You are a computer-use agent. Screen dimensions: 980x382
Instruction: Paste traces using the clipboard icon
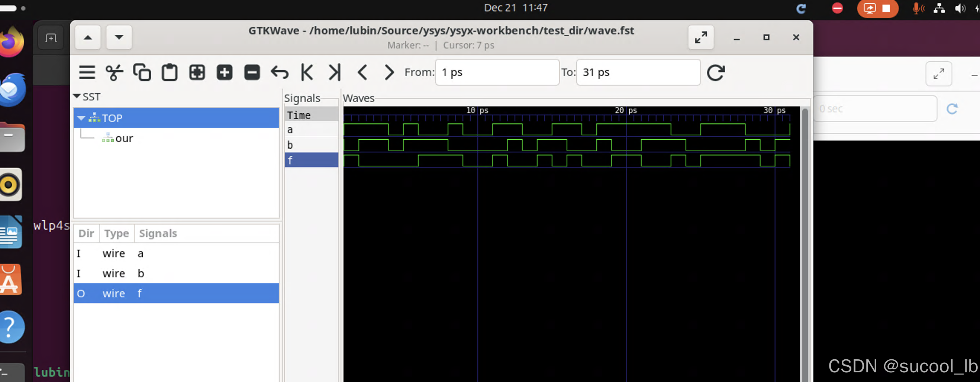tap(170, 72)
